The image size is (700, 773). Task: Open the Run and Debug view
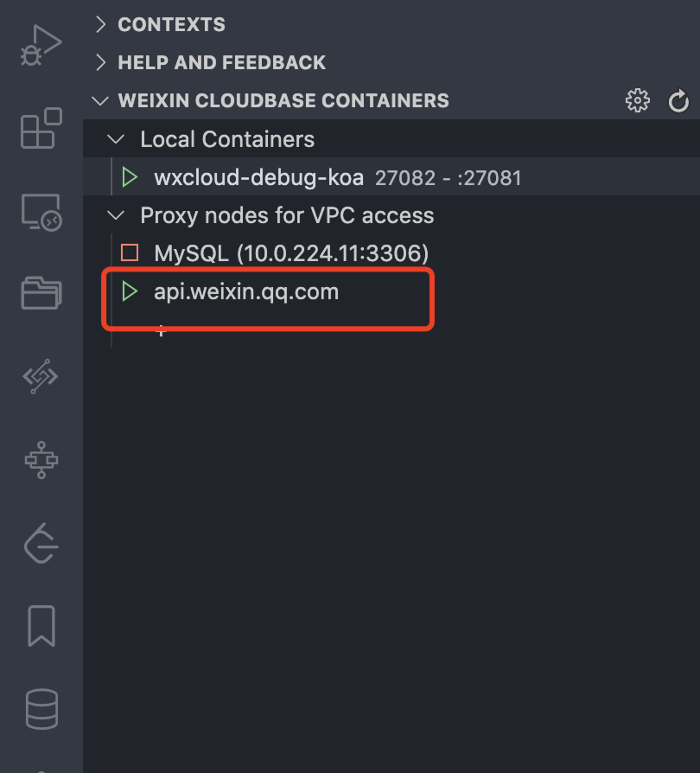pos(41,46)
